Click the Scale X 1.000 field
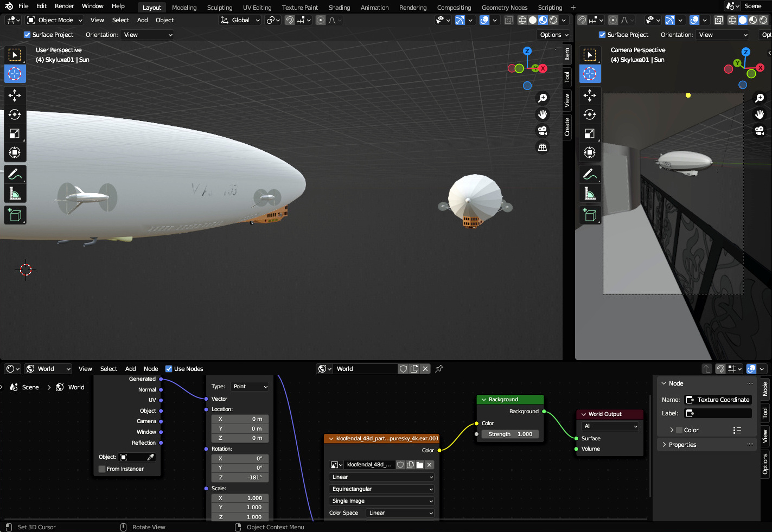 tap(240, 498)
